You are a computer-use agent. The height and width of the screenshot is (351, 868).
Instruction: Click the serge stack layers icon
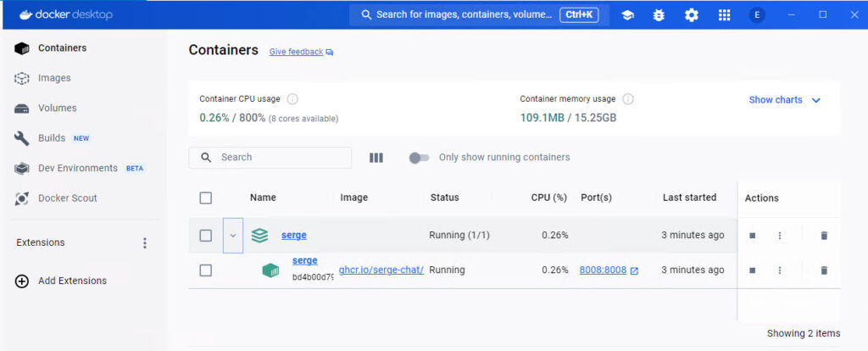pos(259,236)
